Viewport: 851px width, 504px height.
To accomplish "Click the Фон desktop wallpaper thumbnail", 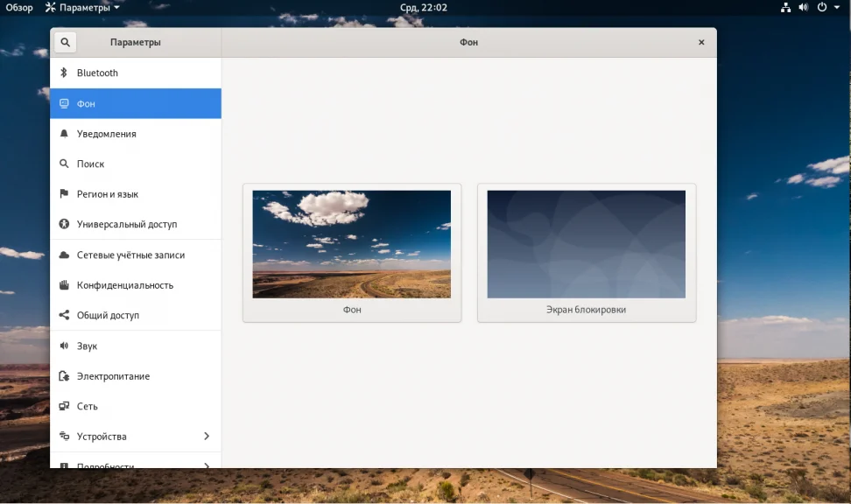I will (x=352, y=244).
